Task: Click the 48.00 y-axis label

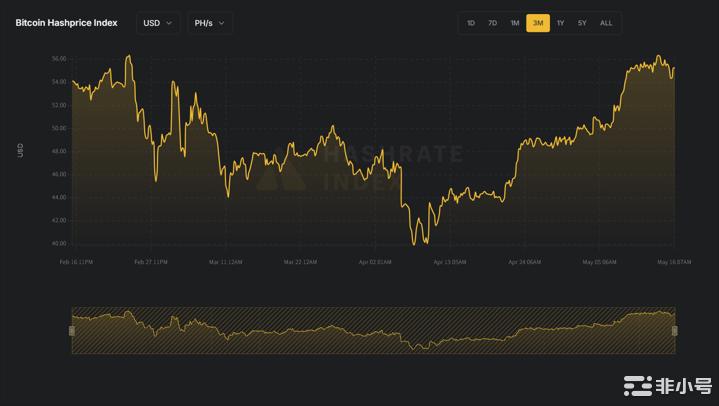Action: tap(59, 151)
